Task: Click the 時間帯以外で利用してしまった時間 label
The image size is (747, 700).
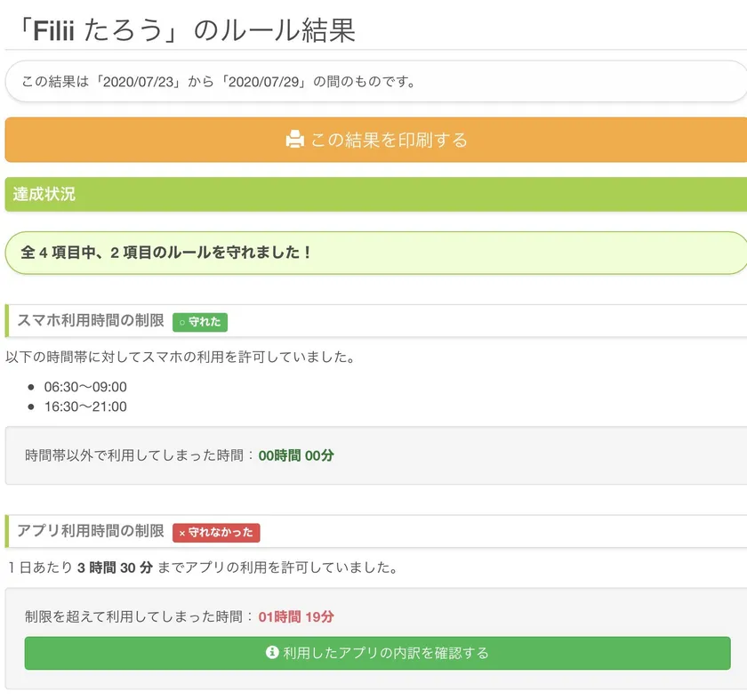Action: pos(133,455)
